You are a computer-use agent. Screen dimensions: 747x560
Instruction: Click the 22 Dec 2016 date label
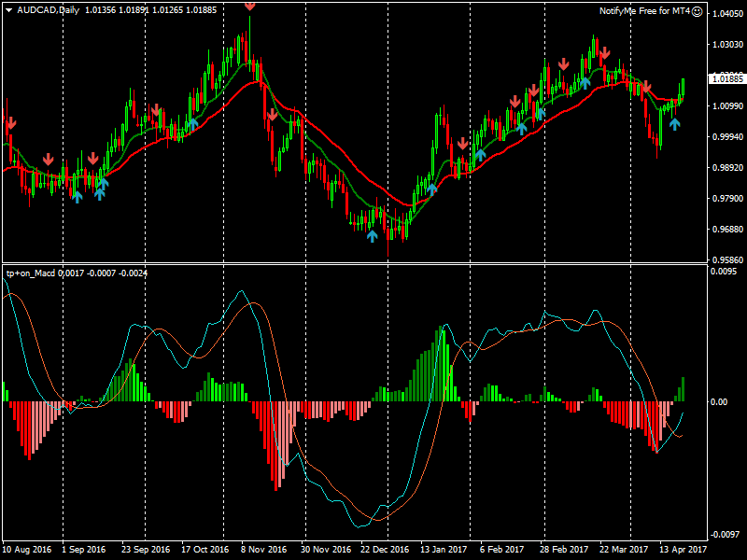click(385, 550)
